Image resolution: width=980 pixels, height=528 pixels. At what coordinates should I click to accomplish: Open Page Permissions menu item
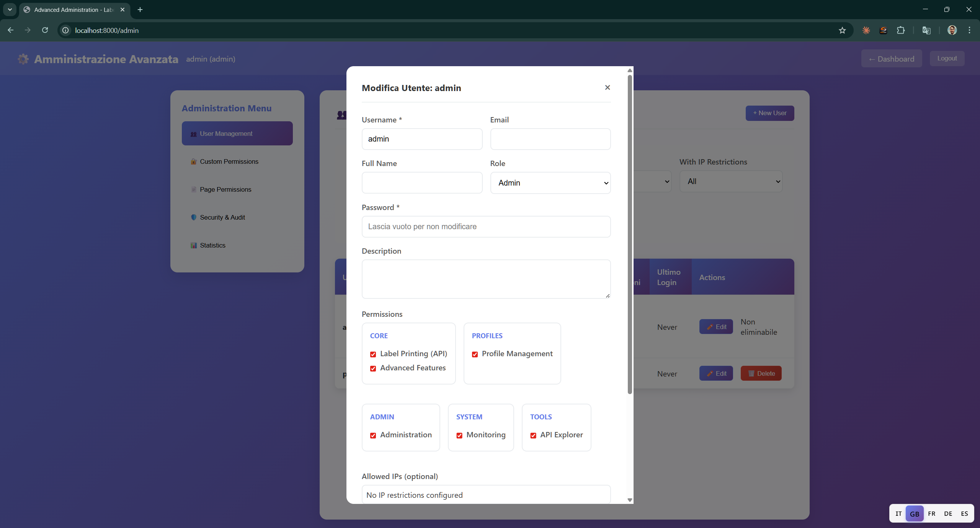237,189
